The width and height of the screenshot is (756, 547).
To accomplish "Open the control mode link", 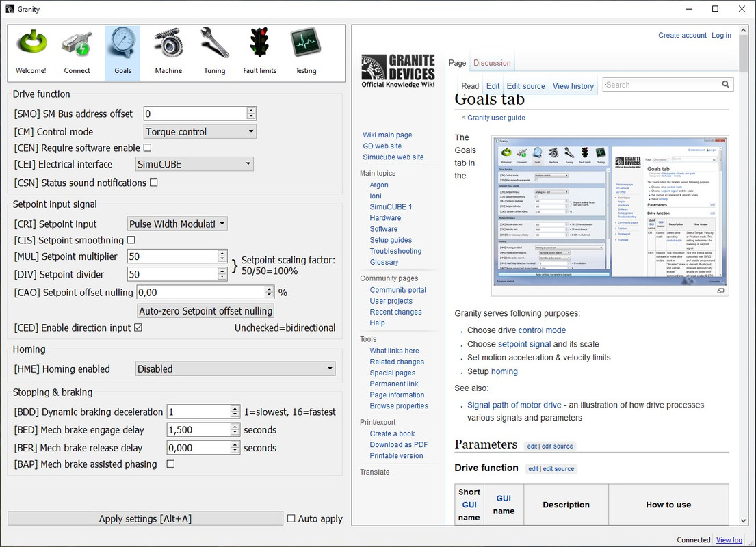I will point(542,330).
